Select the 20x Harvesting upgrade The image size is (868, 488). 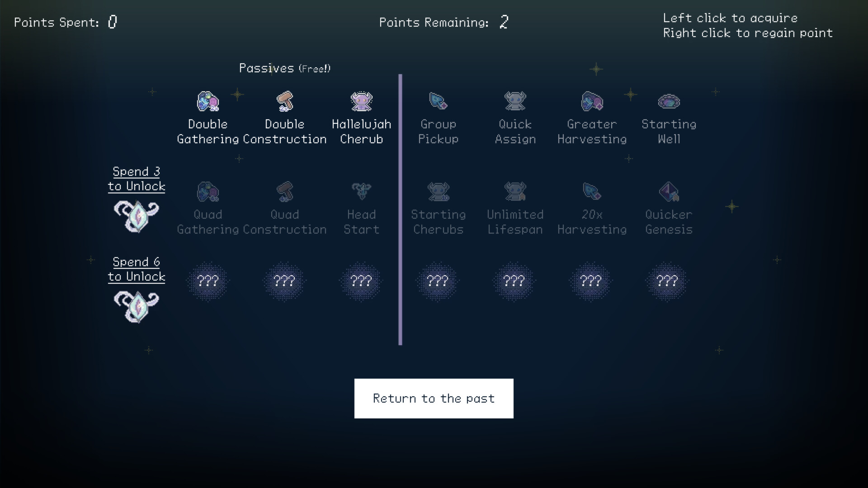pyautogui.click(x=592, y=192)
